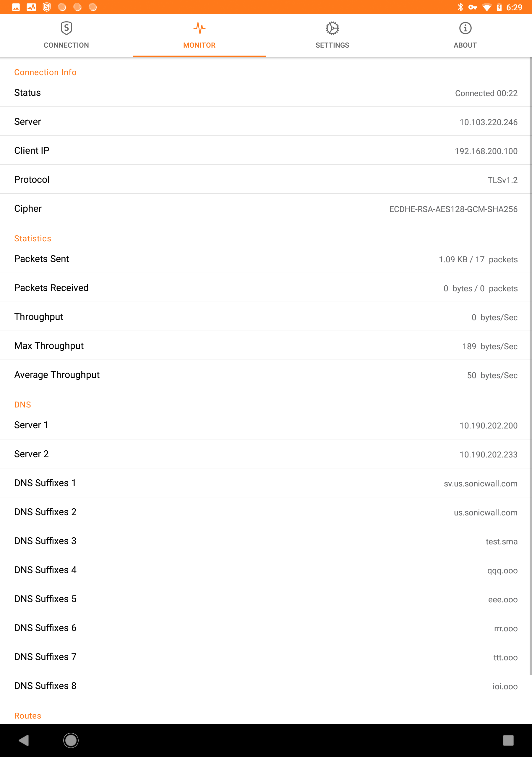Image resolution: width=532 pixels, height=757 pixels.
Task: Tap the SonicWall shield notification icon
Action: click(47, 7)
